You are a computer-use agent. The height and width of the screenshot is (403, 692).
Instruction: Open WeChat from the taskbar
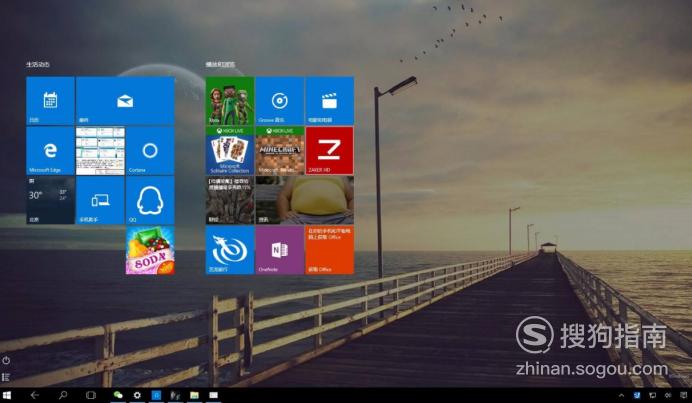118,395
